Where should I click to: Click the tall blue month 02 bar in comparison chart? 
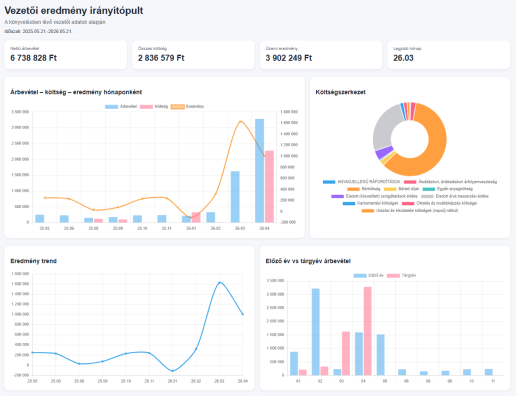(316, 332)
